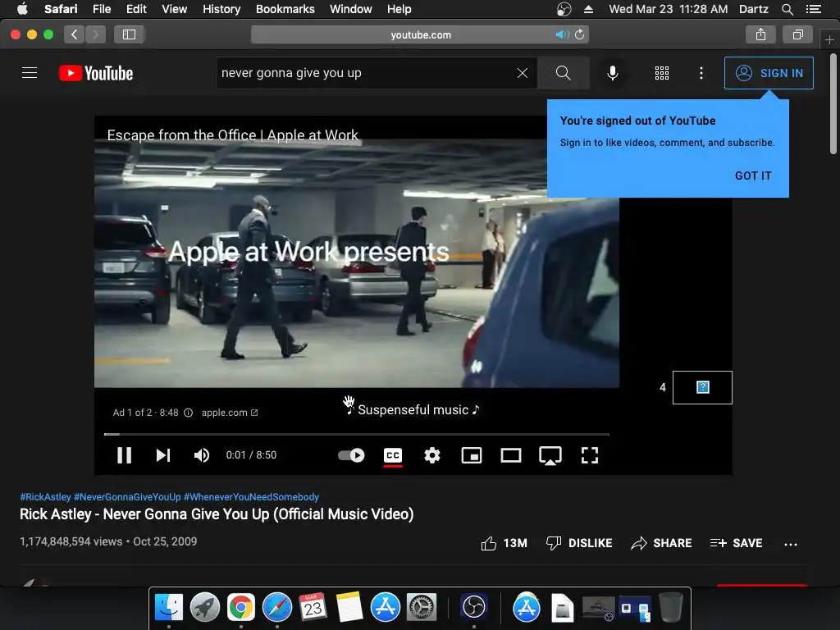The width and height of the screenshot is (840, 630).
Task: Go back in Safari
Action: [75, 34]
